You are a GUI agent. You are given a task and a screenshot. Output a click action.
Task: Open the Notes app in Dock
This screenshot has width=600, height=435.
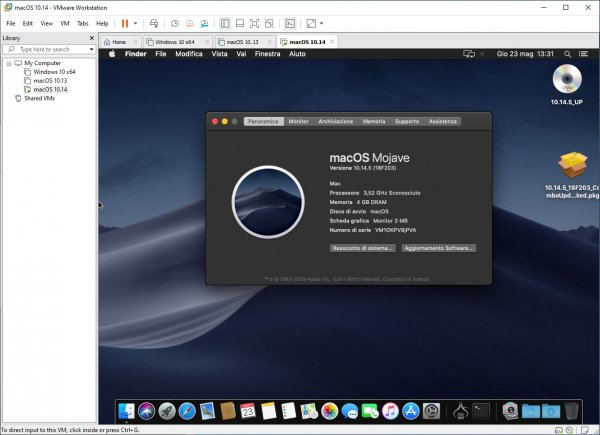pos(268,411)
